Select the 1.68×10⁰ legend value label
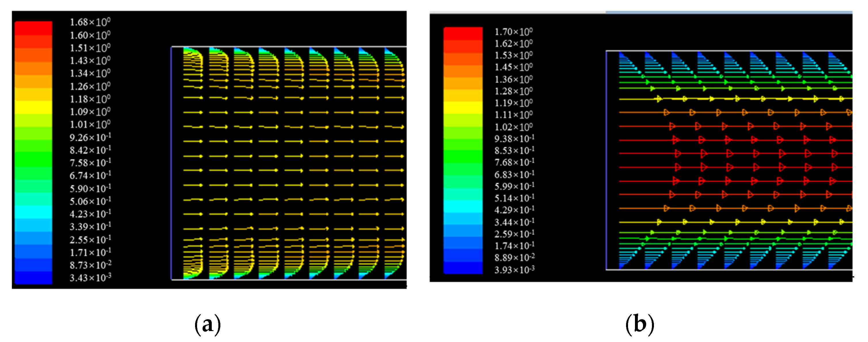The width and height of the screenshot is (868, 342). click(x=90, y=22)
